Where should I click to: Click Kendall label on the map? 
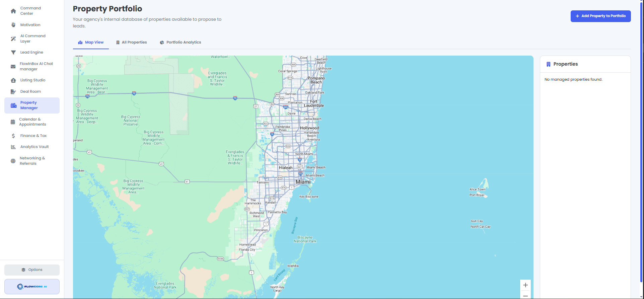tap(270, 203)
